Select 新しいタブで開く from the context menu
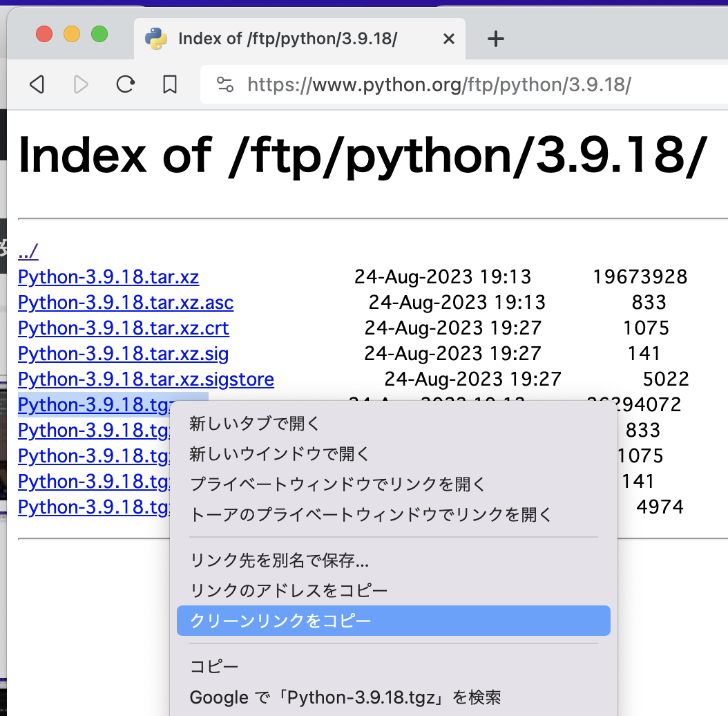The width and height of the screenshot is (728, 716). 253,424
